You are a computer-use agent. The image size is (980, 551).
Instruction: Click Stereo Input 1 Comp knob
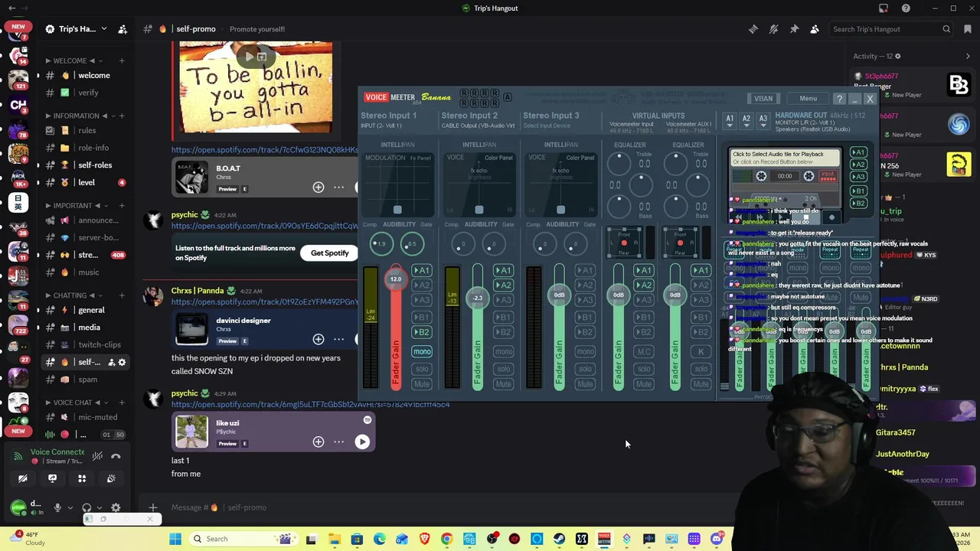[x=381, y=244]
